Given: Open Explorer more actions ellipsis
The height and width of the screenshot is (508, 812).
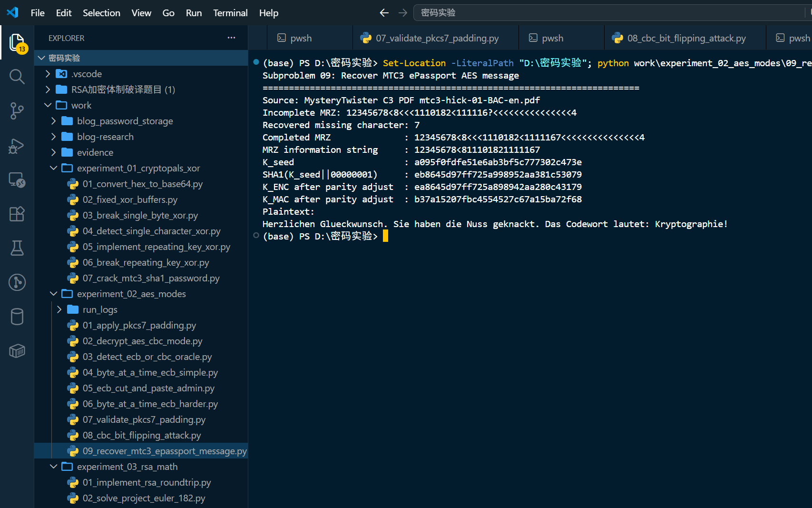Looking at the screenshot, I should [231, 38].
